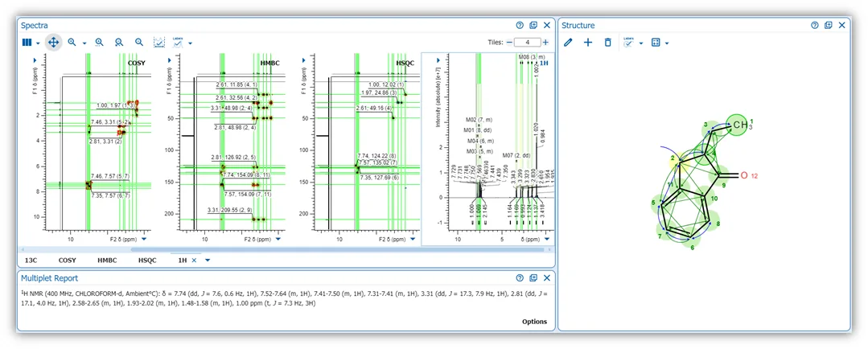
Task: Select the 1H tab
Action: [x=182, y=260]
